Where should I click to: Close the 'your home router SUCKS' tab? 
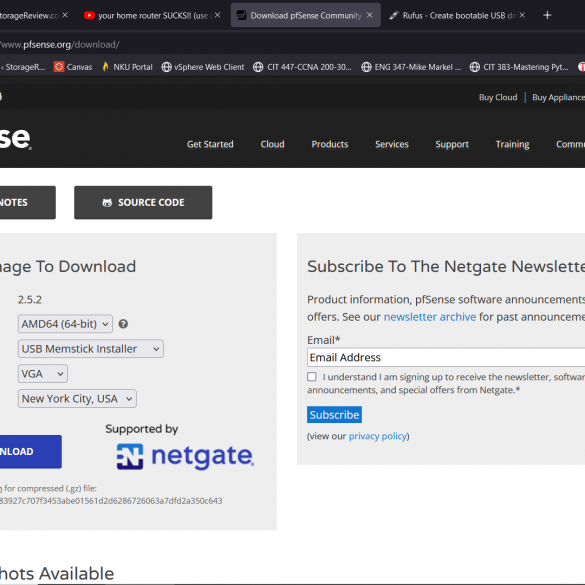(x=218, y=15)
